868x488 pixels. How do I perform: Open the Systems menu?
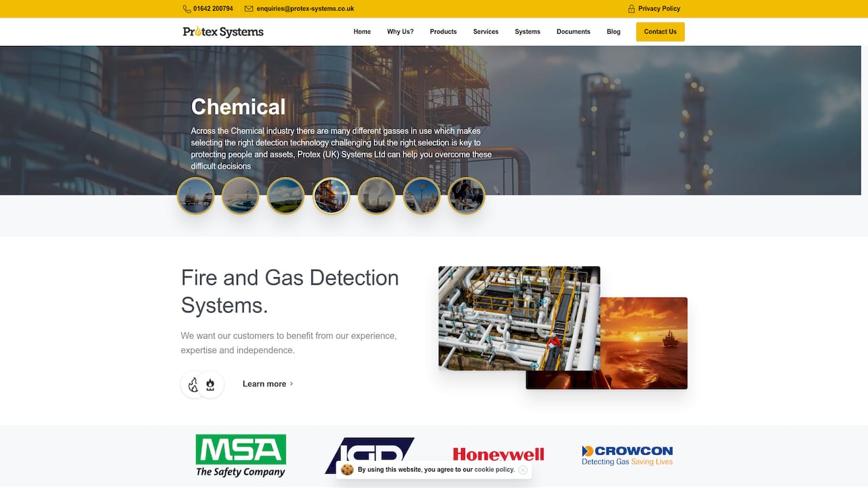pyautogui.click(x=528, y=32)
